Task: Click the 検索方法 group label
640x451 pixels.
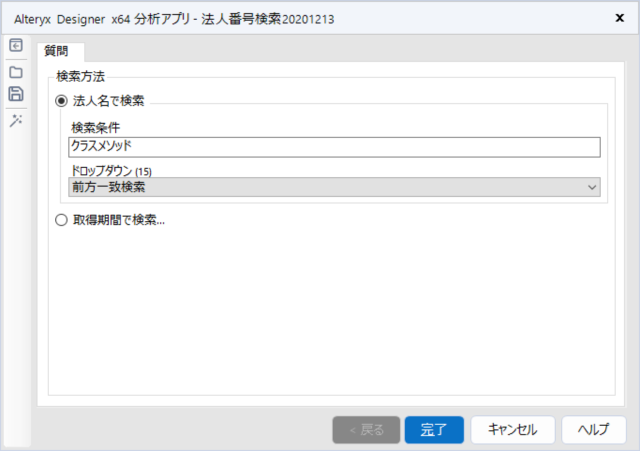Action: point(80,76)
